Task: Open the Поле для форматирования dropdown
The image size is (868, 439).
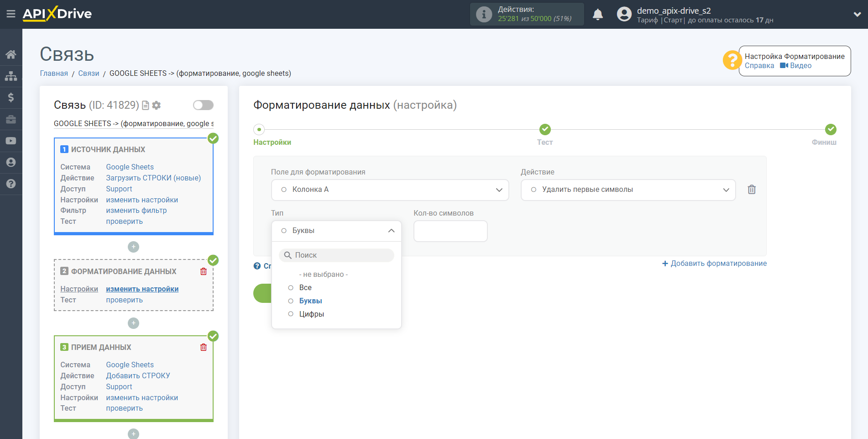Action: pos(390,190)
